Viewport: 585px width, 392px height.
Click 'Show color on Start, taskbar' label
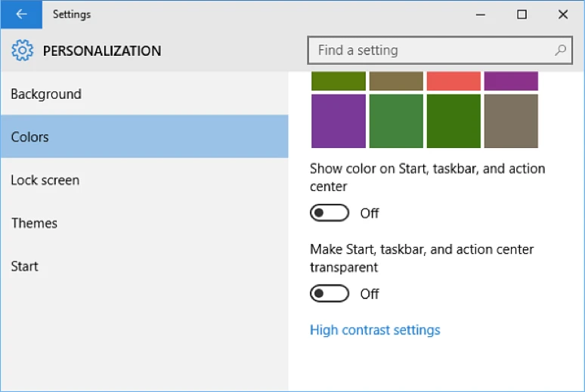(x=428, y=177)
